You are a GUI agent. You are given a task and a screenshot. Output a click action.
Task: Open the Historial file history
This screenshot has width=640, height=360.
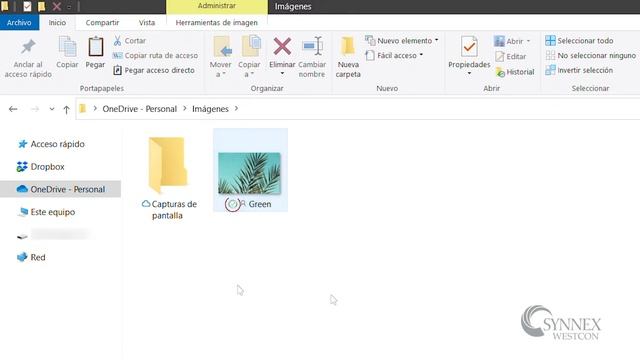tap(515, 72)
